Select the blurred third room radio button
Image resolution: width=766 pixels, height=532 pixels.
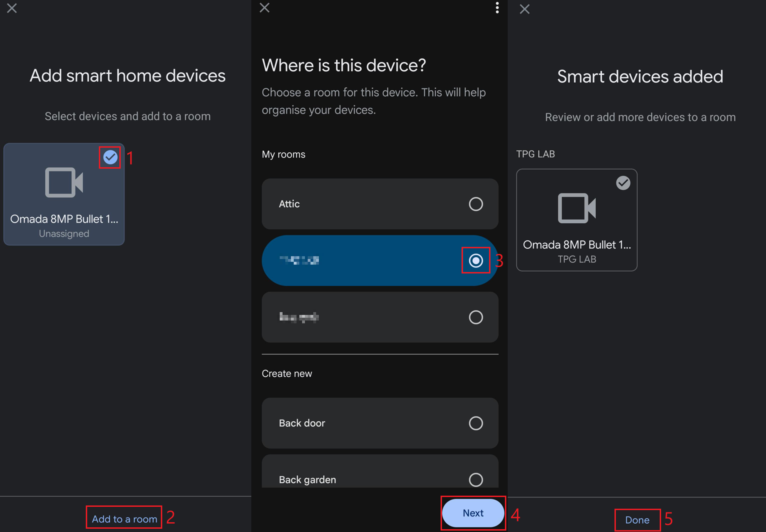point(476,317)
